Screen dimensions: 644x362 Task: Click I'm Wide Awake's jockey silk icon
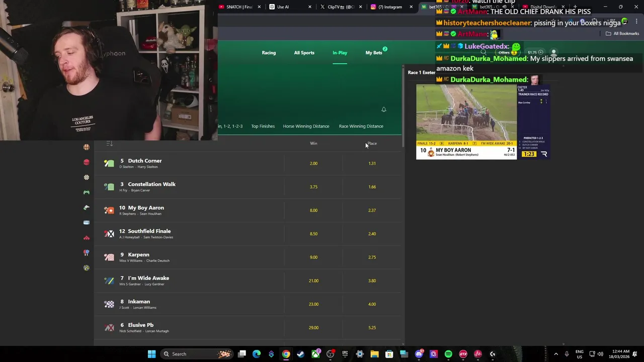point(109,281)
